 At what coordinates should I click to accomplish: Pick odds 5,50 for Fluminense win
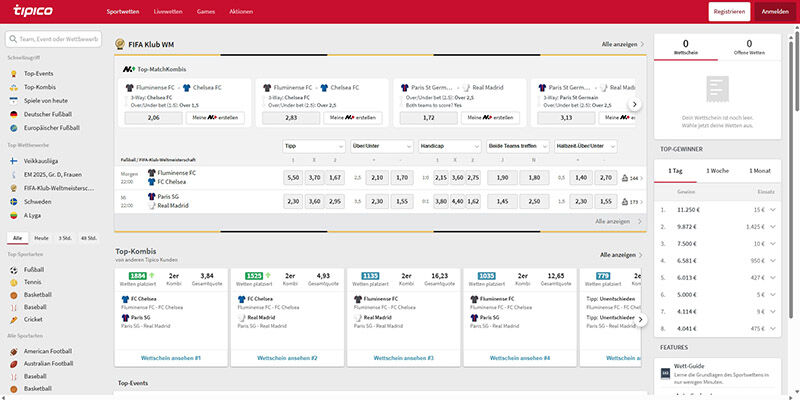coord(293,178)
